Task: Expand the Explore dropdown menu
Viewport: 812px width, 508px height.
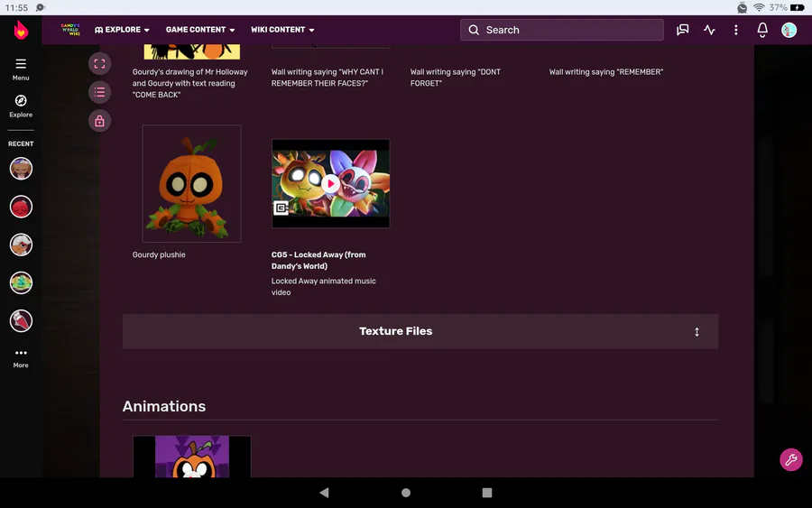Action: click(122, 30)
